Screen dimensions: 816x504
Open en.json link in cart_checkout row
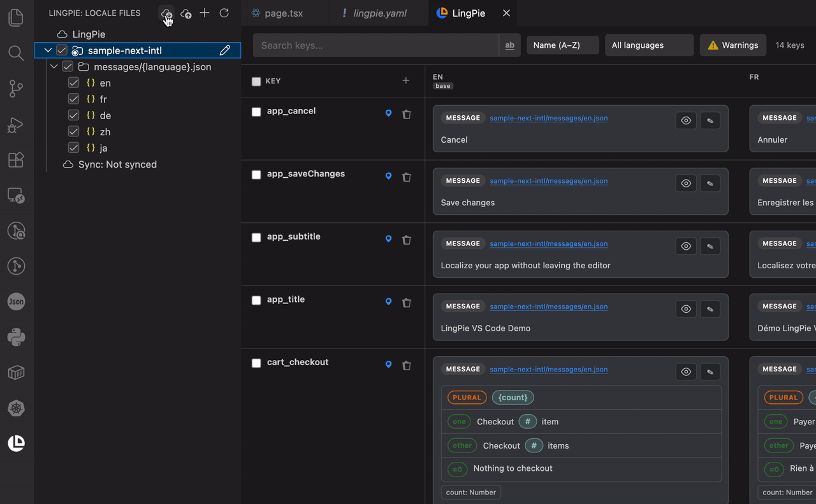548,370
